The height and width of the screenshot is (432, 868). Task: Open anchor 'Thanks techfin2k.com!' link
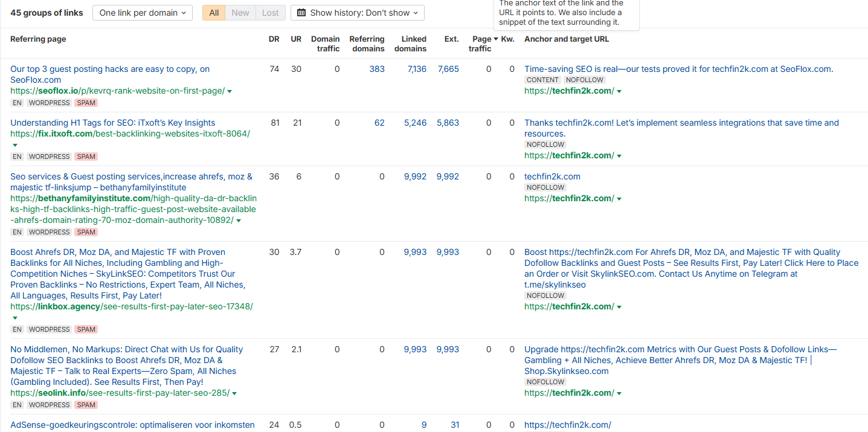click(681, 128)
